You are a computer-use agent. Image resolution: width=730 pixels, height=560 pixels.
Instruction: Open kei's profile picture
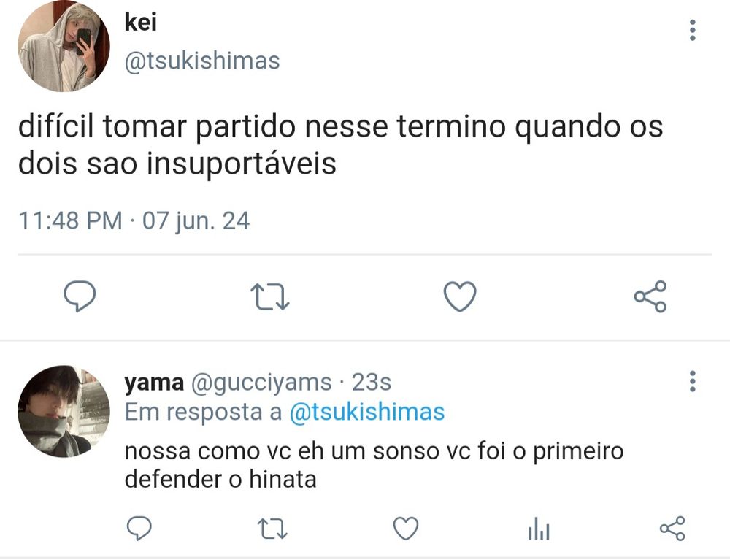[x=64, y=45]
